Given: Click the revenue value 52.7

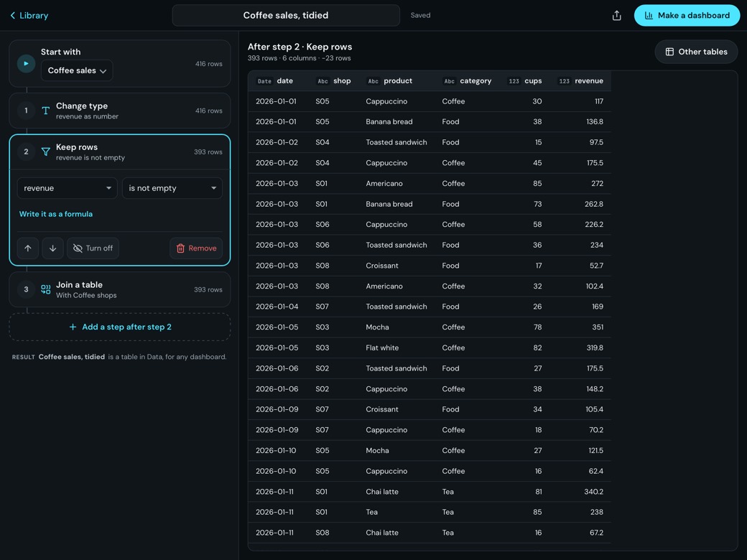Looking at the screenshot, I should pos(596,266).
